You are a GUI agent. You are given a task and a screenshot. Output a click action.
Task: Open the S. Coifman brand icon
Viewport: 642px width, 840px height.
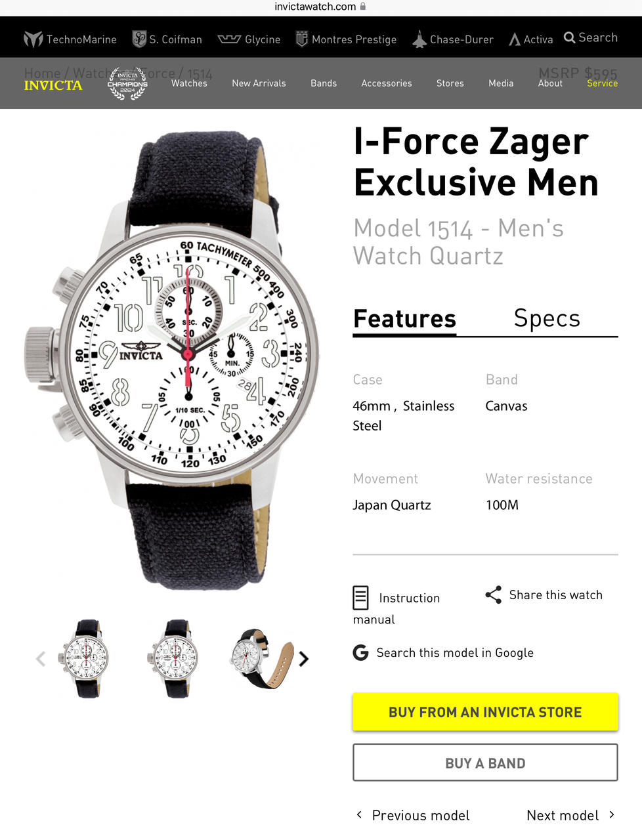pos(139,39)
